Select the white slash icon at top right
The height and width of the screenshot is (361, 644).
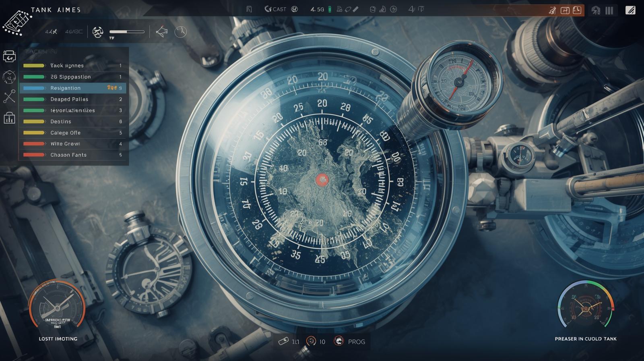coord(630,10)
